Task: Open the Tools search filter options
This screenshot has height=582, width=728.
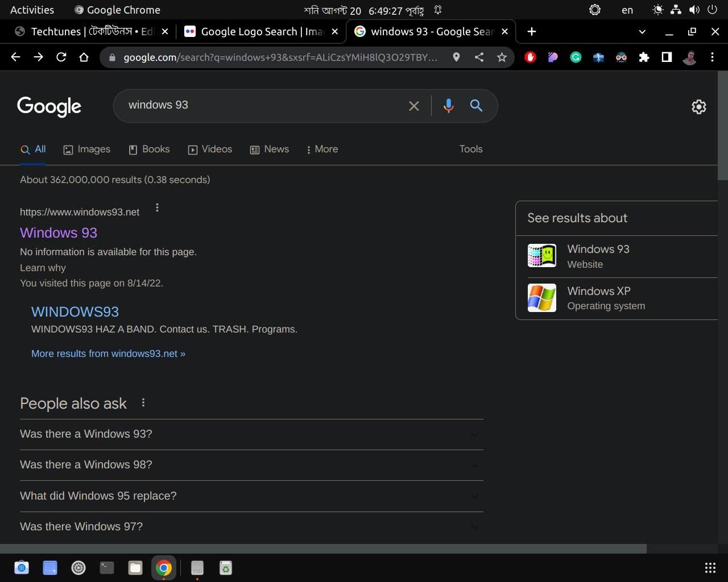Action: [471, 149]
